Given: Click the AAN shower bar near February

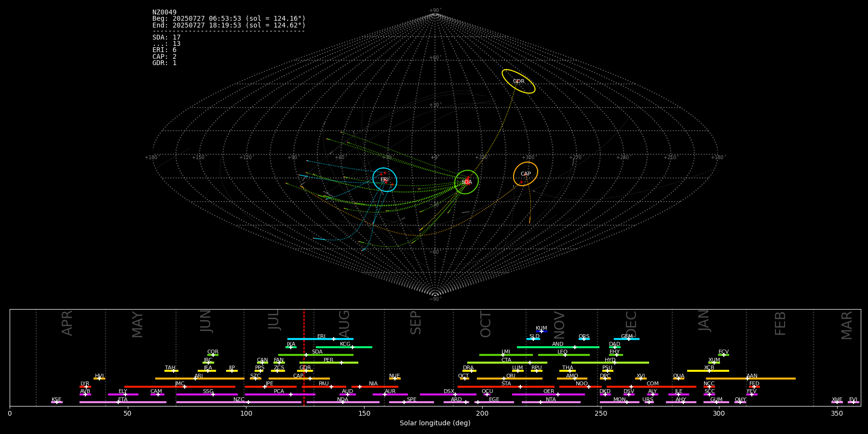Looking at the screenshot, I should [751, 379].
